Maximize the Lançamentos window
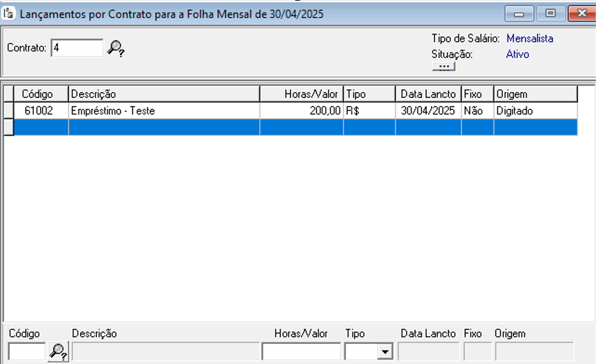Viewport: 596px width, 364px height. [550, 13]
